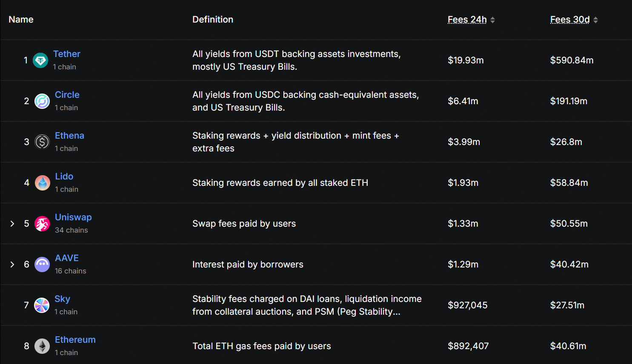Open the Ethena protocol page
632x364 pixels.
69,136
